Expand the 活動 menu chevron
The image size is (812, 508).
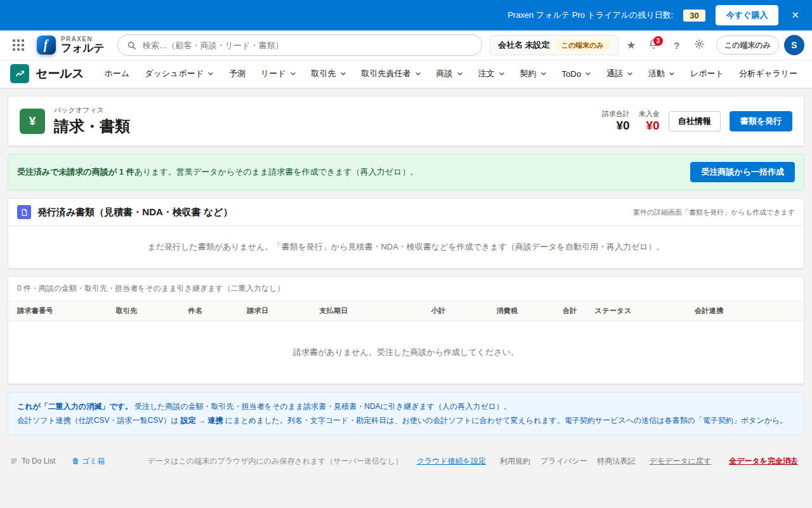click(x=672, y=74)
